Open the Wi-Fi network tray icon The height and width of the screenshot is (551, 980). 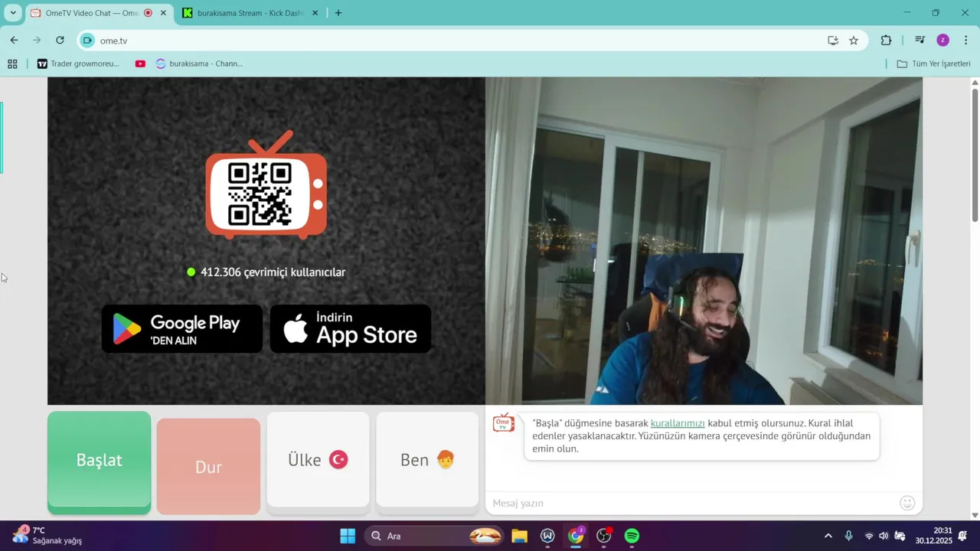[x=869, y=536]
